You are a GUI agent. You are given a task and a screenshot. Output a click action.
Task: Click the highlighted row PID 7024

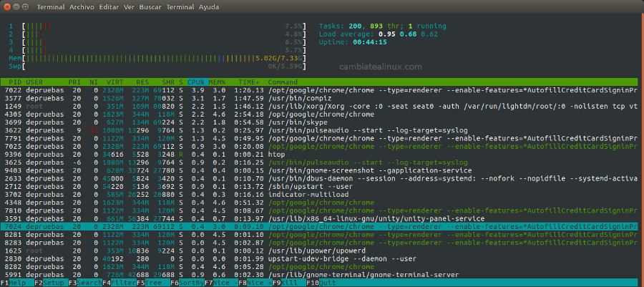click(x=318, y=227)
